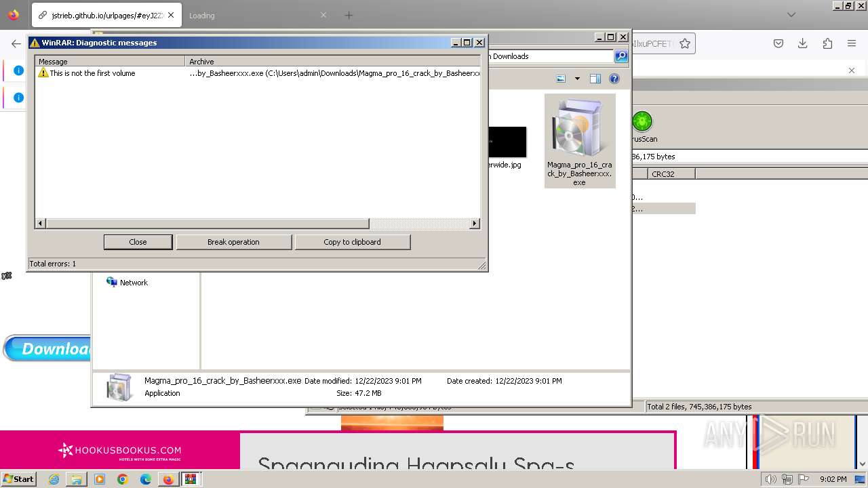The image size is (868, 488).
Task: Click the 'Total 2 files, 745,386,175 bytes' status text
Action: (x=699, y=407)
